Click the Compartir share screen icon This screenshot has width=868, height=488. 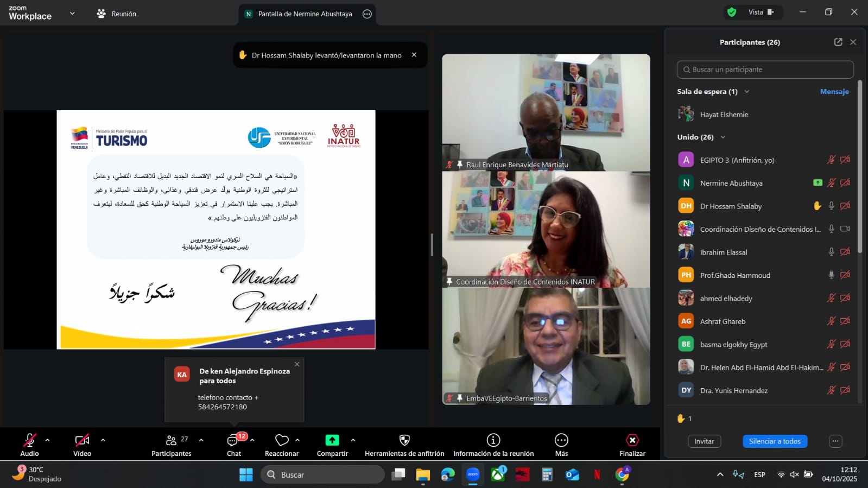click(x=332, y=440)
